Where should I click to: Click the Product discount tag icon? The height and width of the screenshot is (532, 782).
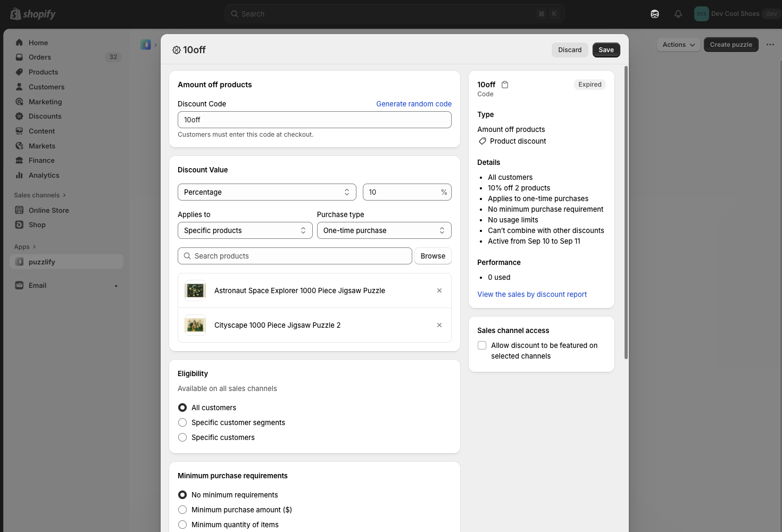pos(482,141)
